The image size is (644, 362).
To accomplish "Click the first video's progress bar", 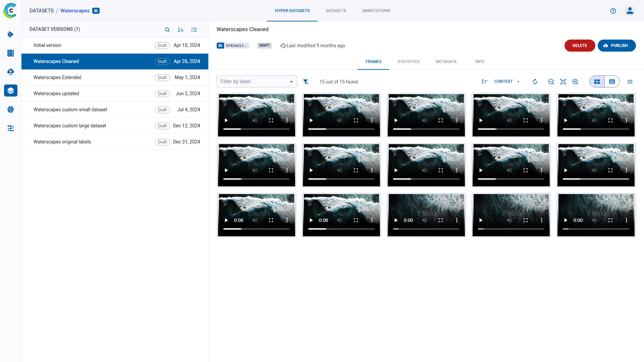I will pos(256,129).
